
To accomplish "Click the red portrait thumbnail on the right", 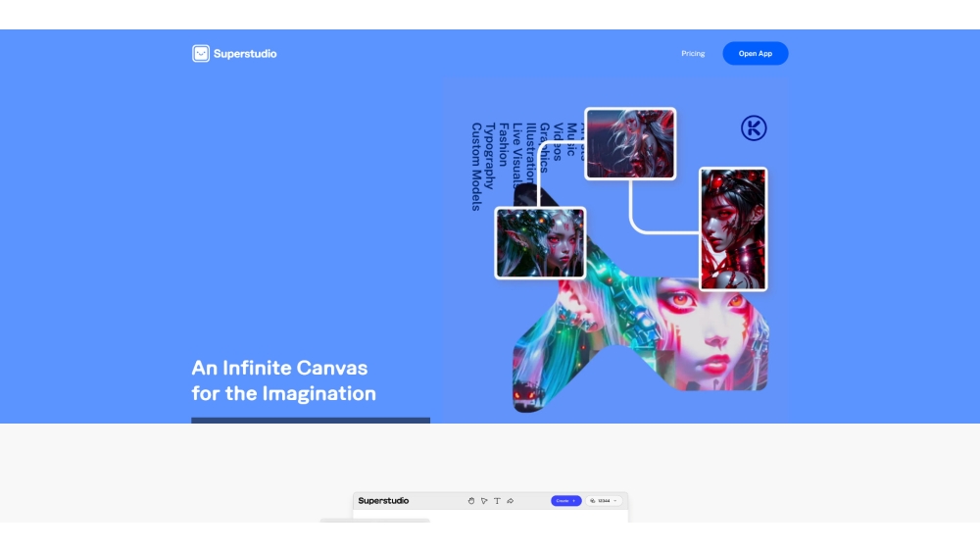I will 733,228.
